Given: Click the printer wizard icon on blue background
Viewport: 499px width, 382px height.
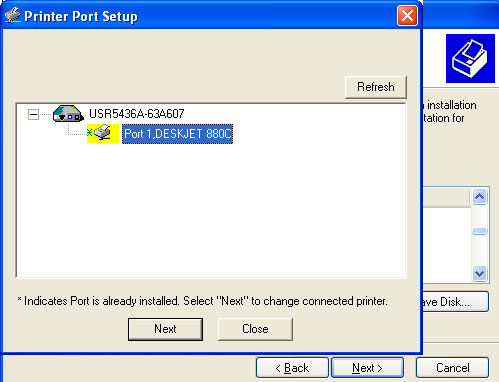Looking at the screenshot, I should [470, 58].
